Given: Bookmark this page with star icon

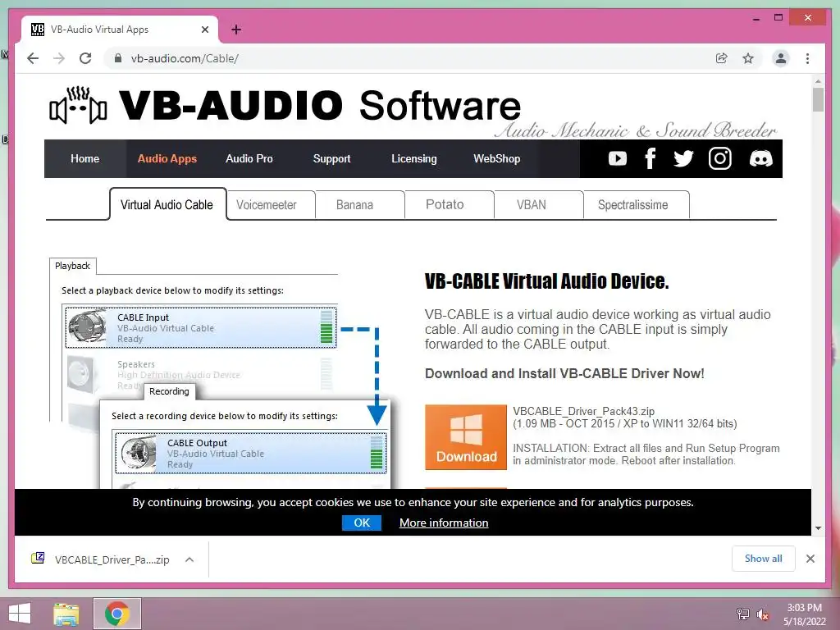Looking at the screenshot, I should pos(748,58).
